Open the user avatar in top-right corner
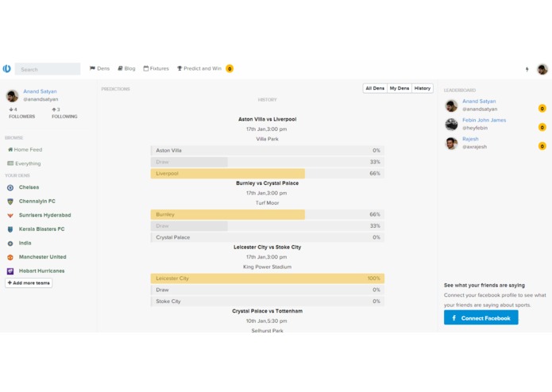 tap(542, 69)
